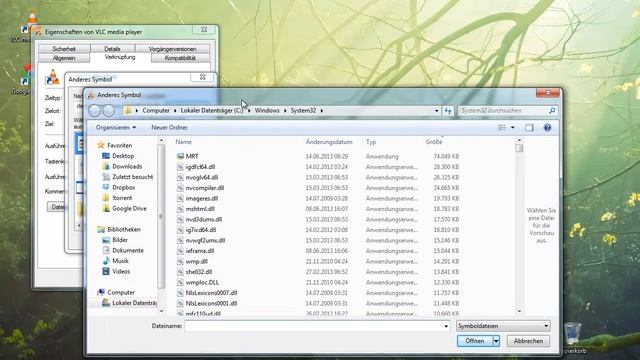This screenshot has height=360, width=640.
Task: Select the NlsLexicons0007.dll file
Action: 211,293
